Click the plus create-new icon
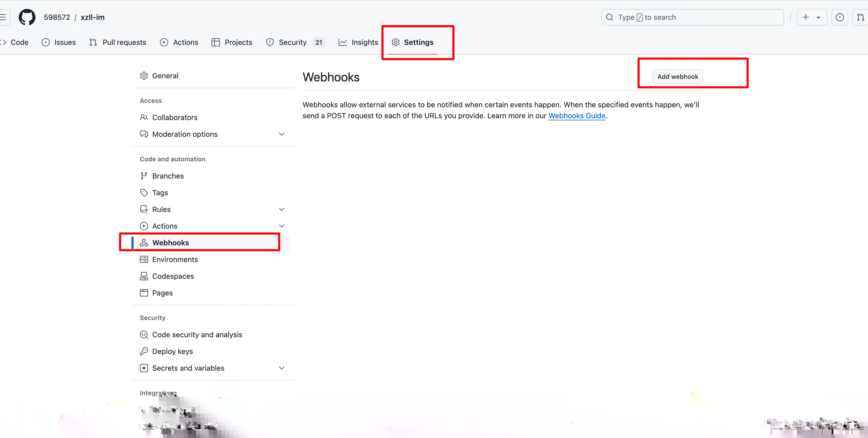The image size is (868, 438). [x=806, y=17]
